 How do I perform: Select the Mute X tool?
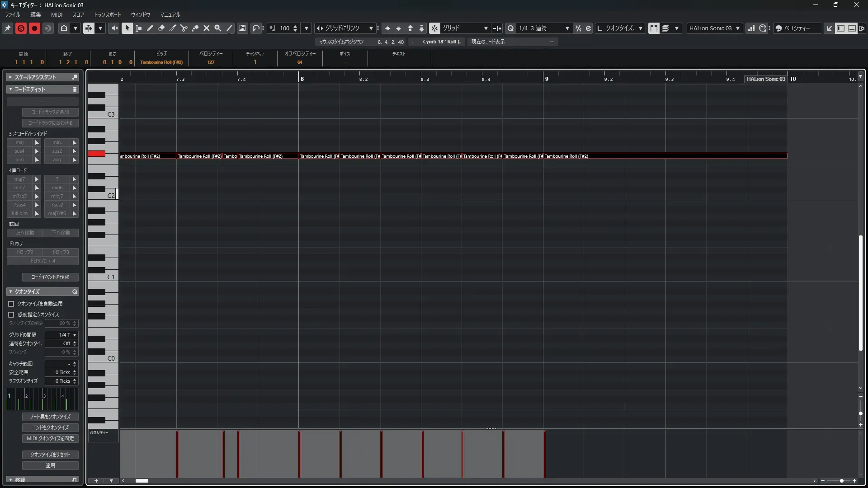click(207, 28)
